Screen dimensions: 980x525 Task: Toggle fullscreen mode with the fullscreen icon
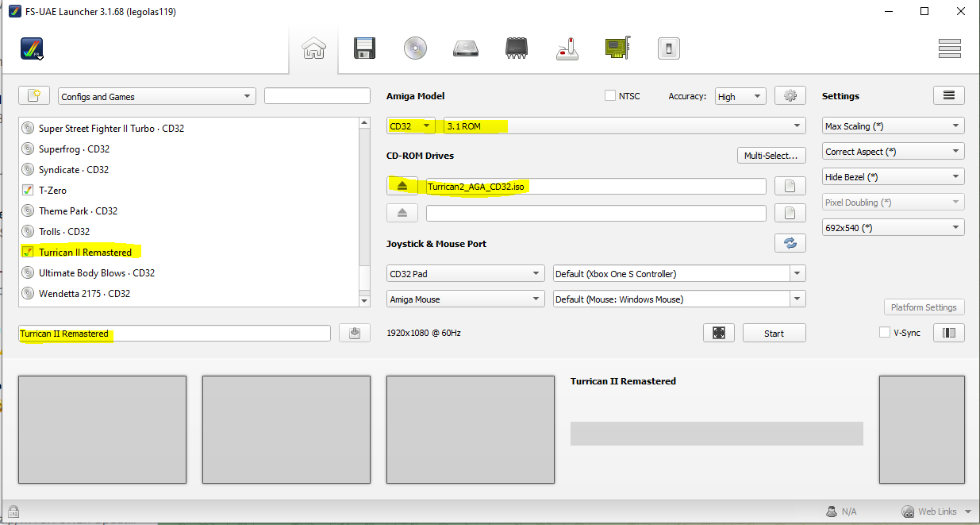coord(719,333)
